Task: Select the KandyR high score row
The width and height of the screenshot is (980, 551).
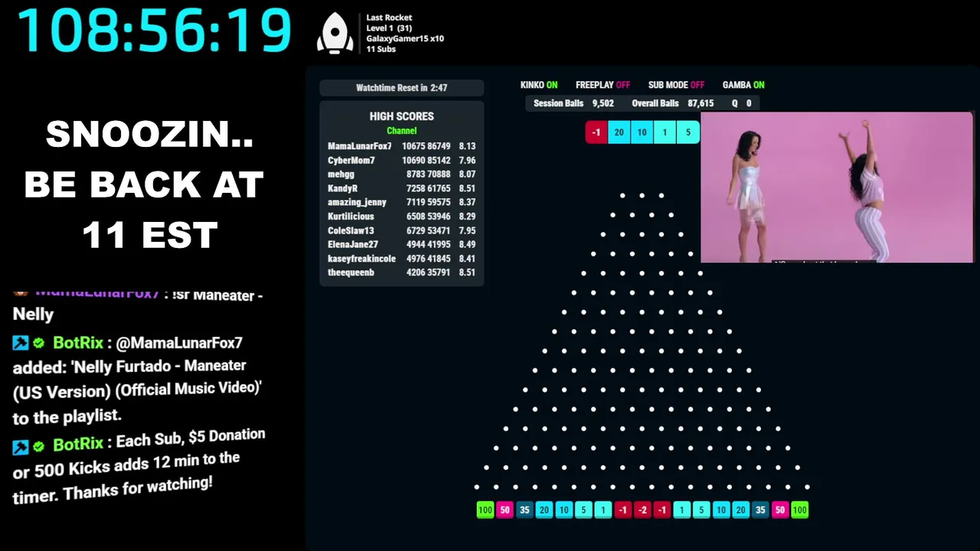Action: (401, 188)
